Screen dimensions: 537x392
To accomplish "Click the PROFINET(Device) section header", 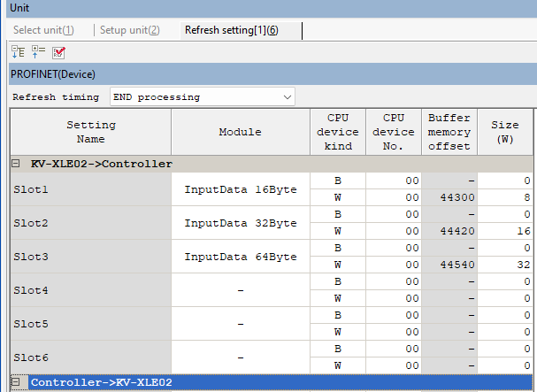I will (x=273, y=74).
